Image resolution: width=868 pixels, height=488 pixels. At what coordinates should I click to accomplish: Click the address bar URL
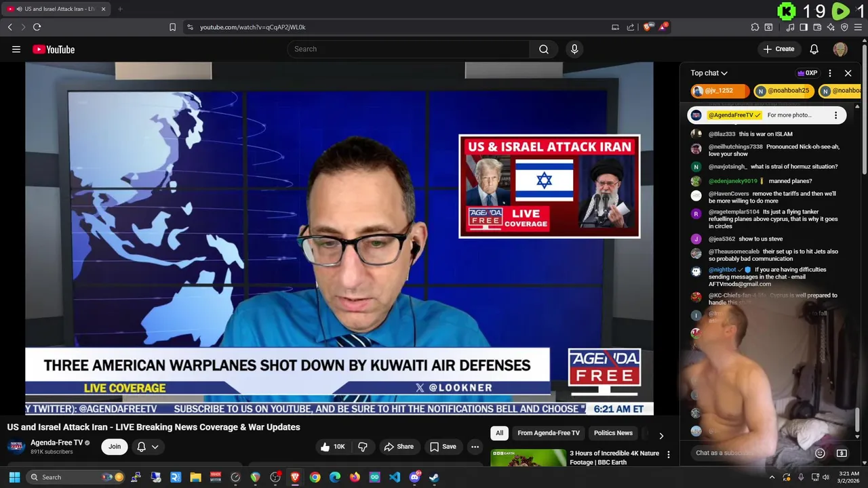pyautogui.click(x=252, y=27)
